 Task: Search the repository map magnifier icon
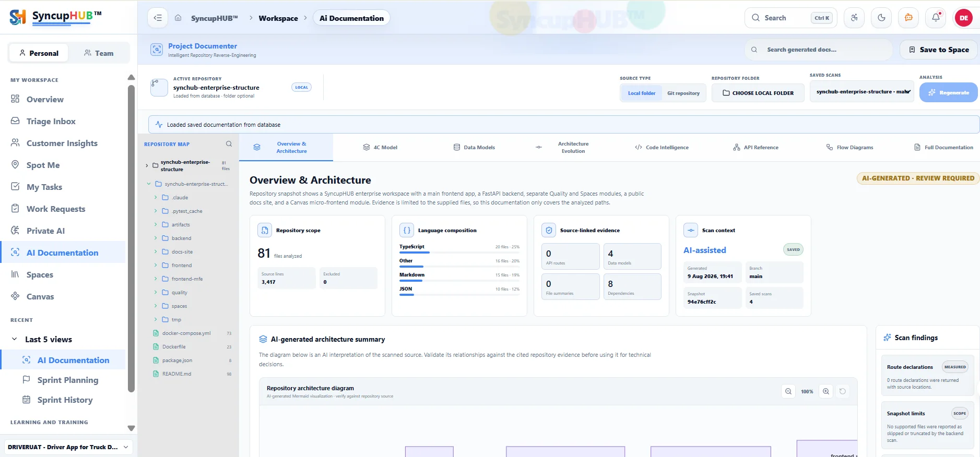click(229, 144)
